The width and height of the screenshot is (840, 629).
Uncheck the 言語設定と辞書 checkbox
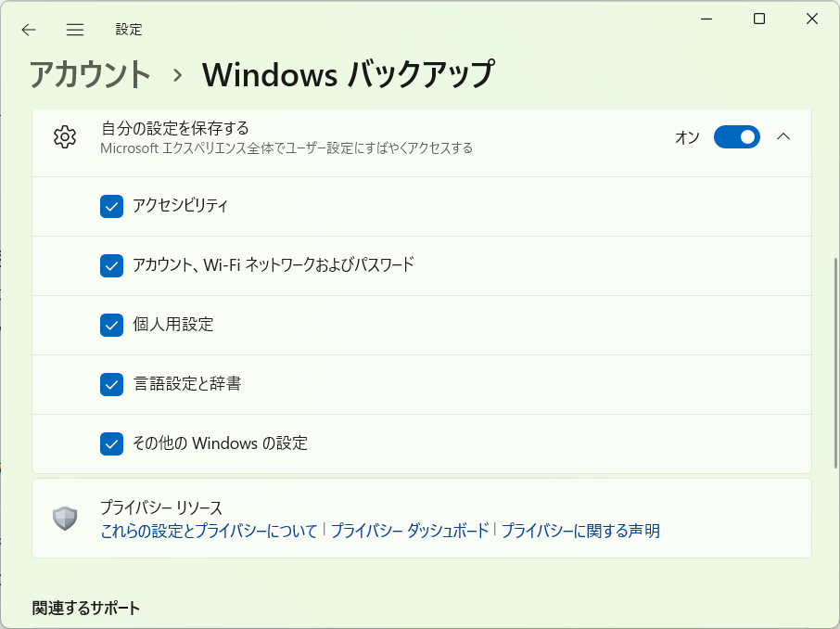pos(111,384)
